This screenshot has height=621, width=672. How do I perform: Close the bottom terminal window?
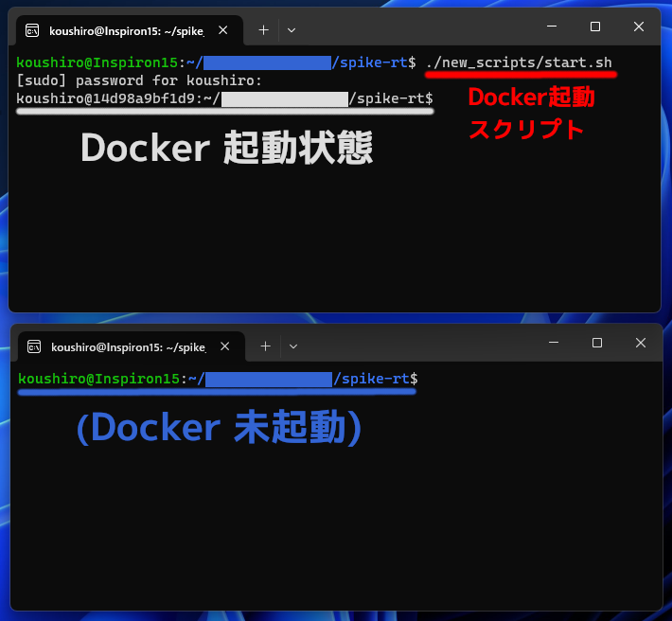[640, 343]
